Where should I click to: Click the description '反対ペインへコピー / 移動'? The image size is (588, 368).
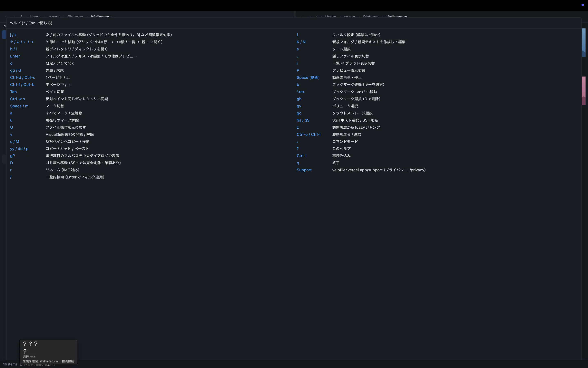pos(67,141)
